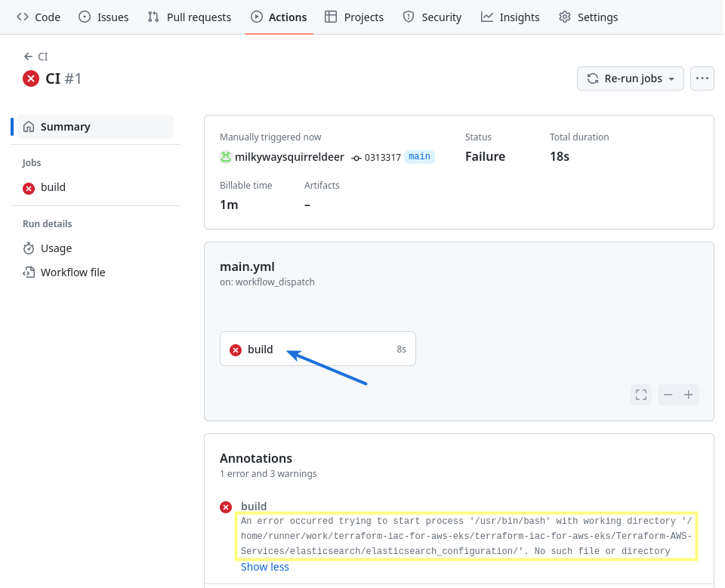This screenshot has height=588, width=725.
Task: Click milkywaysquirreldeer username link
Action: (x=289, y=157)
